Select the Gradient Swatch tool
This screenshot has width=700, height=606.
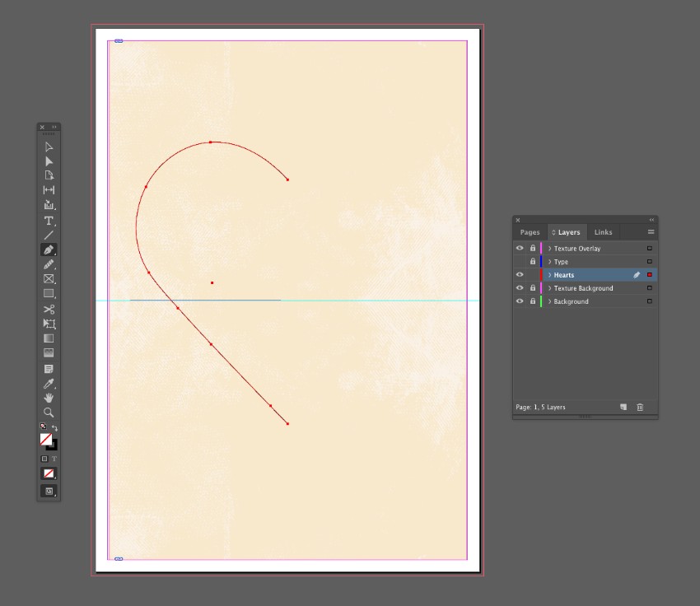pyautogui.click(x=49, y=338)
